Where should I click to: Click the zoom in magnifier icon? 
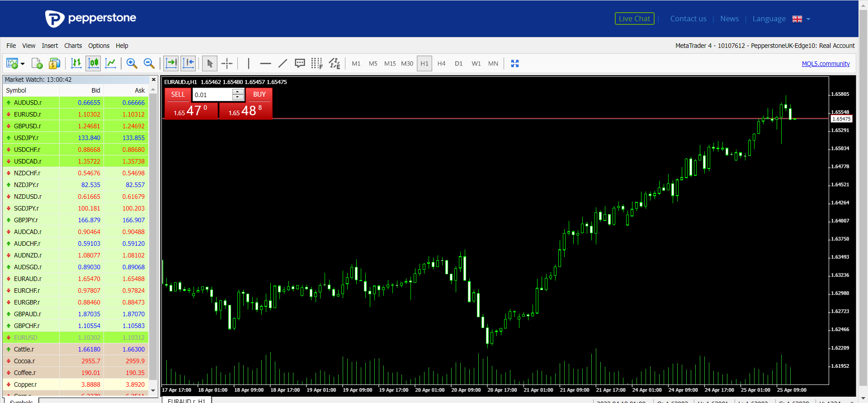click(132, 64)
